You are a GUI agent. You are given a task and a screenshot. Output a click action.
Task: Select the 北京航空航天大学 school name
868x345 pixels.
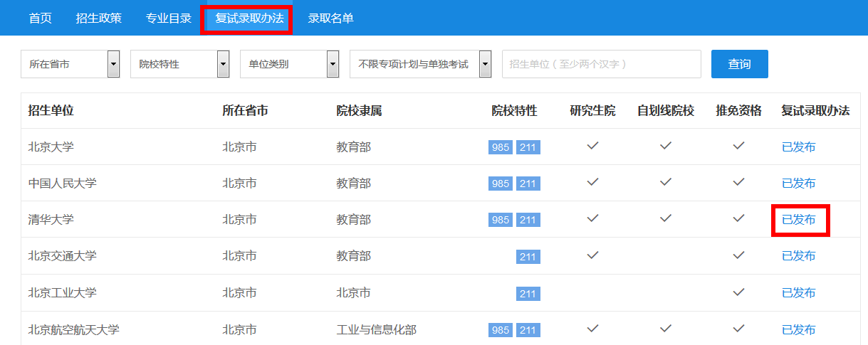pyautogui.click(x=74, y=329)
